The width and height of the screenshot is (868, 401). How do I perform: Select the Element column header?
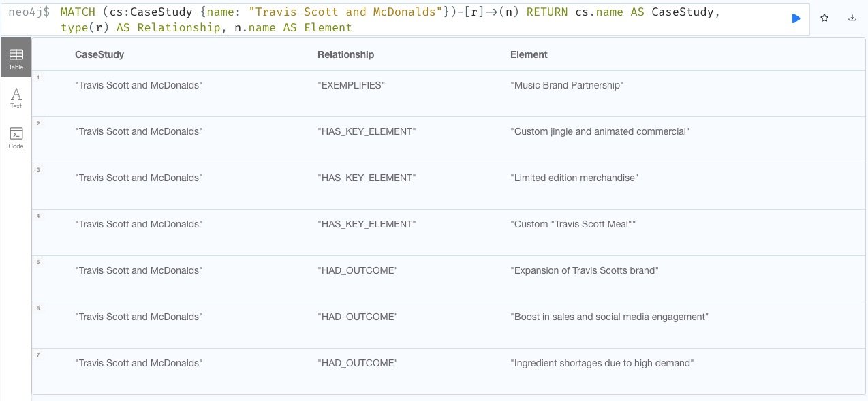(x=529, y=54)
